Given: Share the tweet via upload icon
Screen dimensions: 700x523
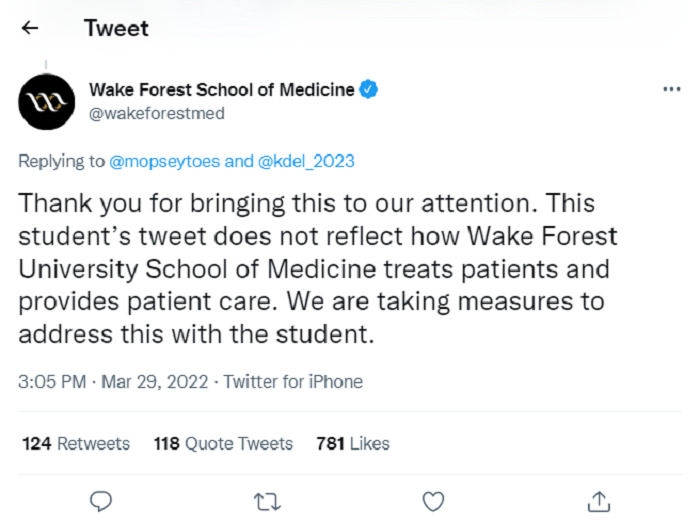Looking at the screenshot, I should (x=599, y=501).
